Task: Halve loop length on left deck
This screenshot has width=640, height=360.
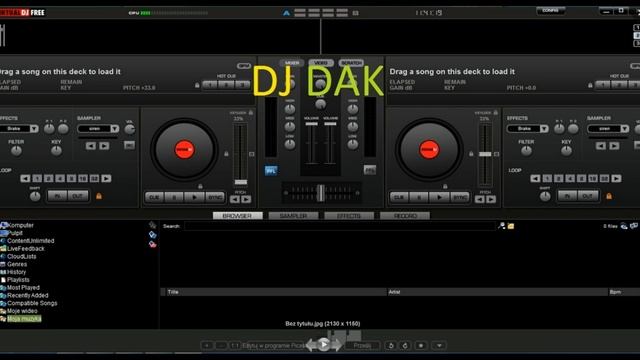Action: [25, 178]
